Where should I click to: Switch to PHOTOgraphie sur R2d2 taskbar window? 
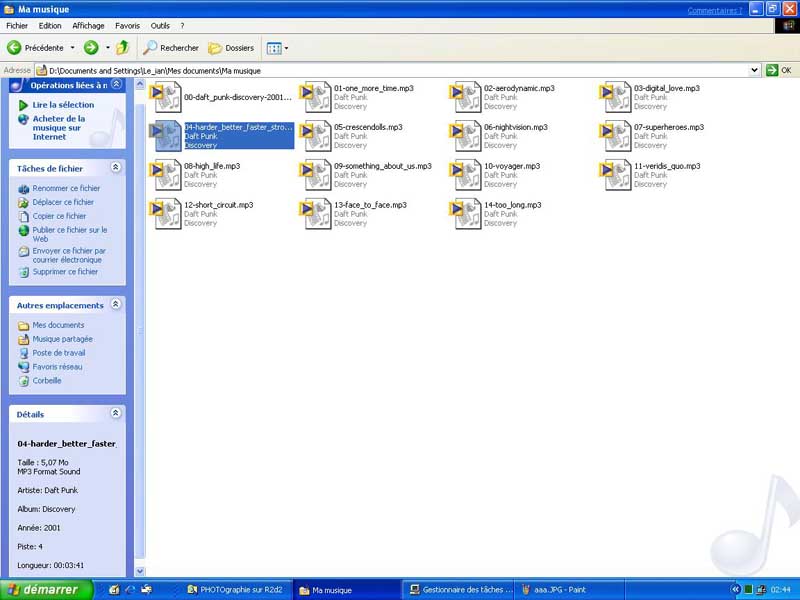[236, 590]
